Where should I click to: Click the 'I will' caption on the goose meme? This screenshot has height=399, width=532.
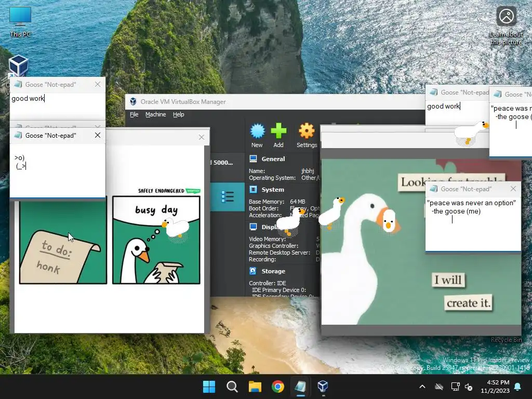(448, 280)
